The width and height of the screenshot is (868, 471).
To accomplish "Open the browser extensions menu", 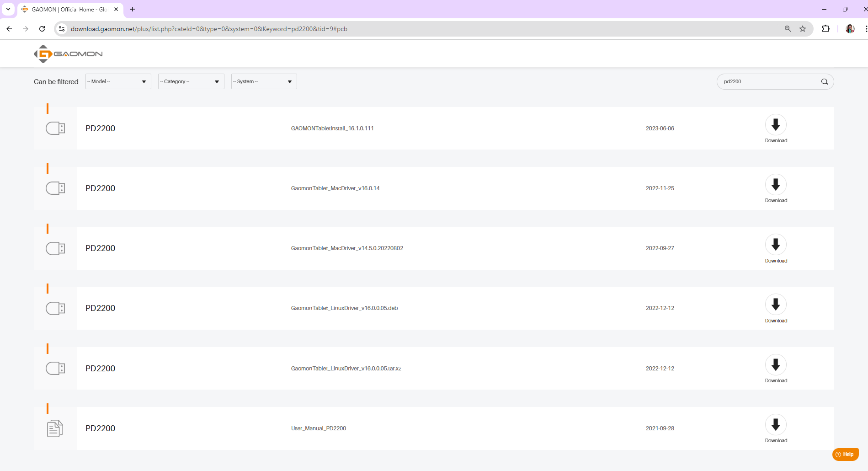I will (825, 29).
